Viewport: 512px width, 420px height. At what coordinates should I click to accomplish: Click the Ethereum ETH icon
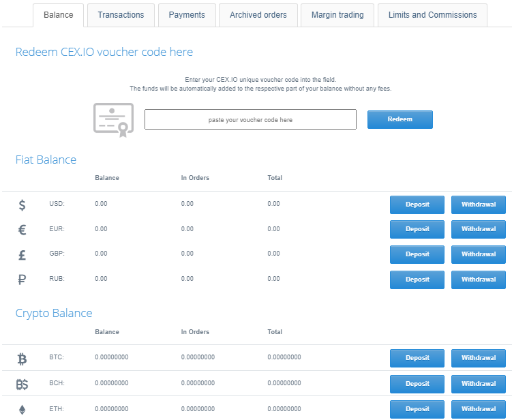tap(22, 410)
